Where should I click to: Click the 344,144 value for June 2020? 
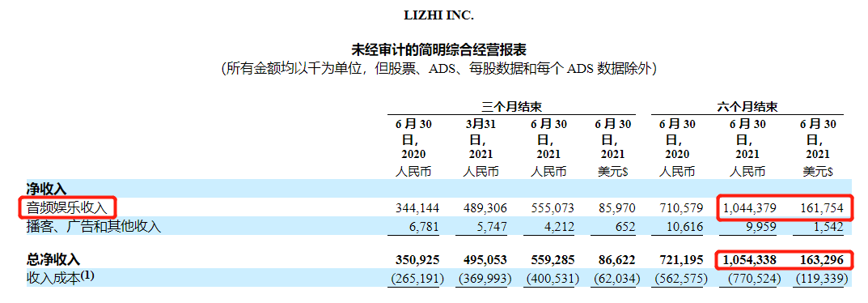[x=418, y=208]
